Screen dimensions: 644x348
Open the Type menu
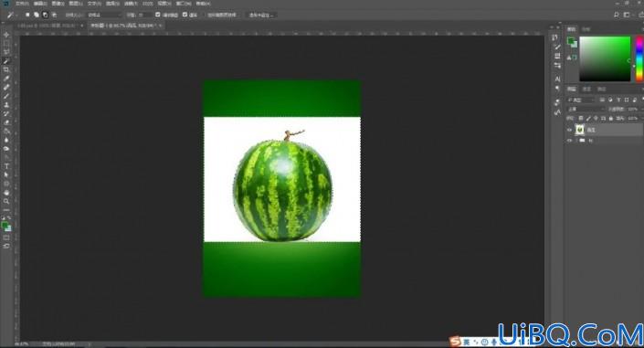pyautogui.click(x=94, y=4)
